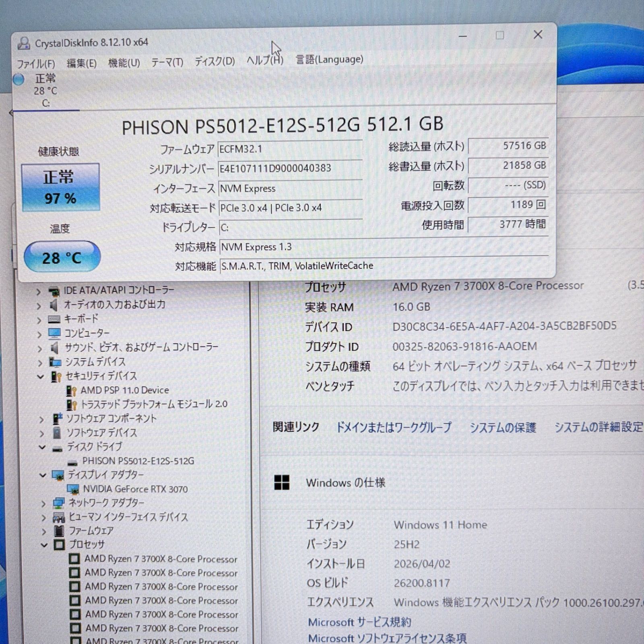Click the AMD PSP 11.0 Device icon
Viewport: 644px width, 644px height.
[x=72, y=390]
